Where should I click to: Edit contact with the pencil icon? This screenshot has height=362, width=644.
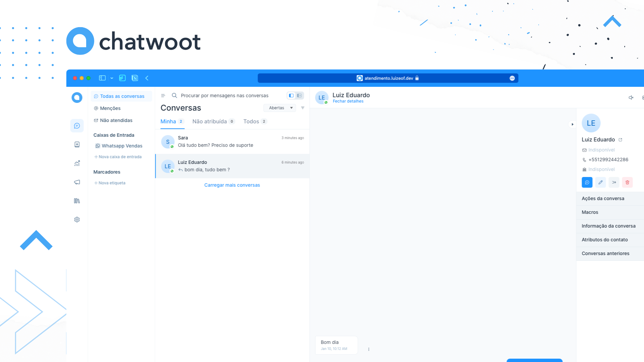pyautogui.click(x=600, y=182)
